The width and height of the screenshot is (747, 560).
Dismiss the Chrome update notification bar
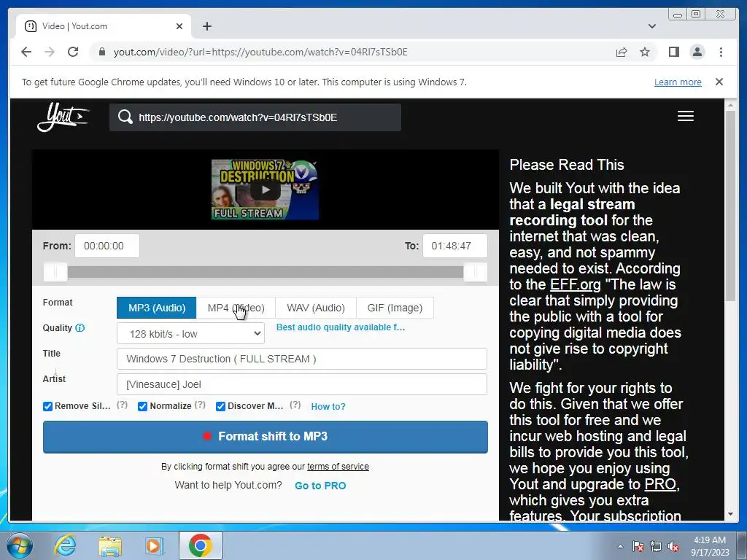[x=719, y=82]
